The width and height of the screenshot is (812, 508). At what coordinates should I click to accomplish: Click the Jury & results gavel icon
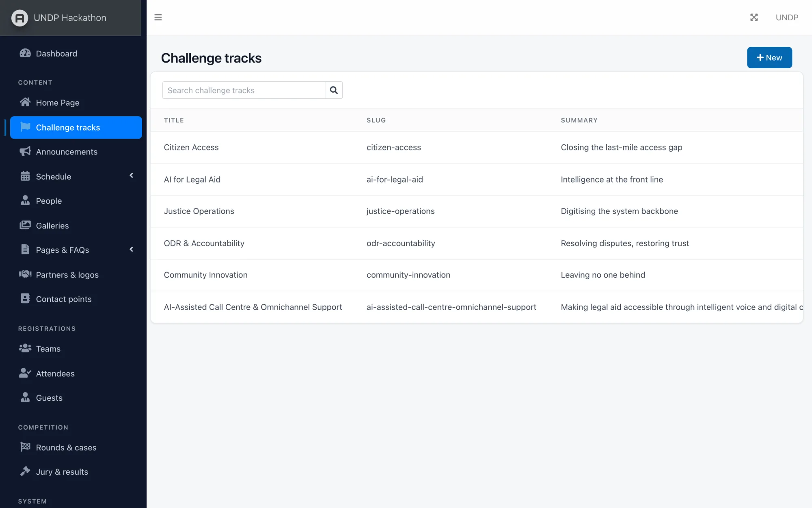pos(25,471)
